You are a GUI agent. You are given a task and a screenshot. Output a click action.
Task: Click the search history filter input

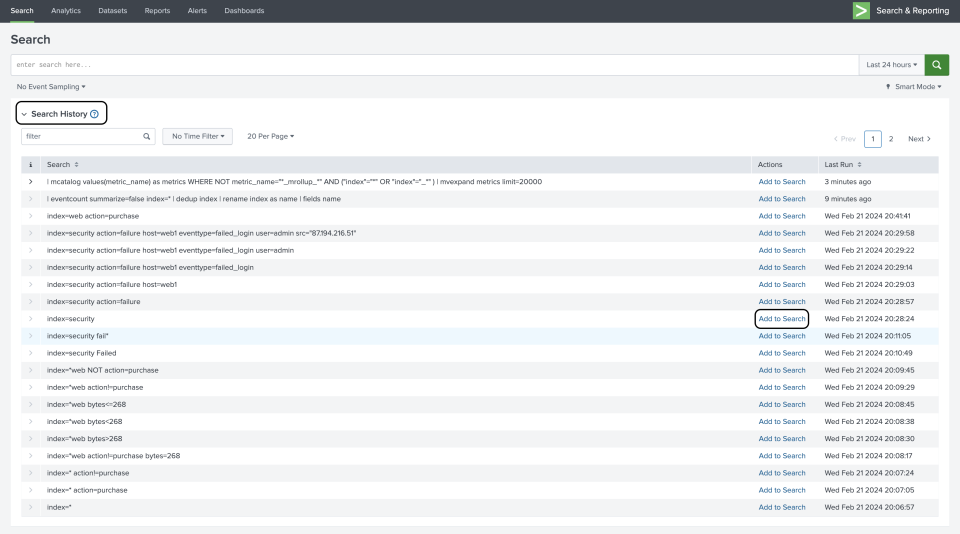88,137
